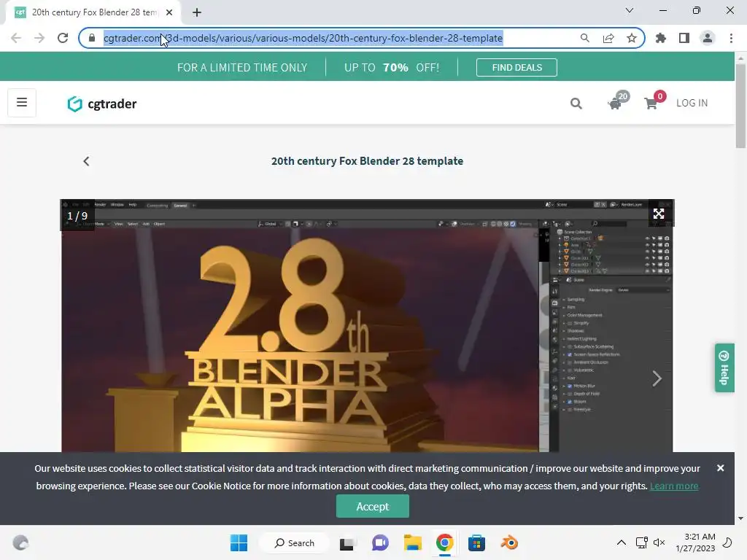Bookmark this page with the star
The image size is (747, 560).
632,38
